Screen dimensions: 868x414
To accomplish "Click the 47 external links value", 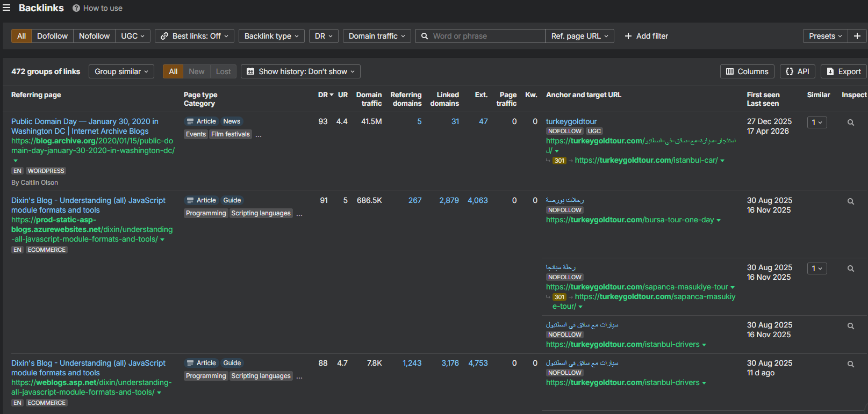I will point(483,121).
